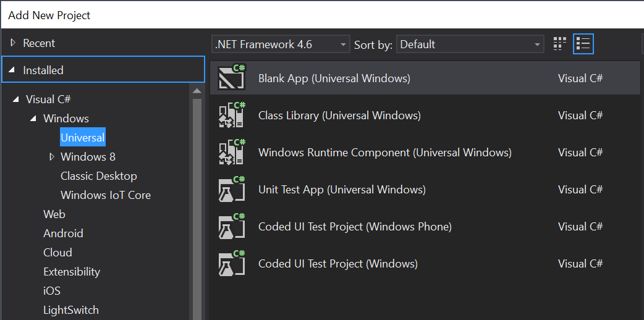The image size is (644, 320).
Task: Select the iOS category
Action: [52, 290]
